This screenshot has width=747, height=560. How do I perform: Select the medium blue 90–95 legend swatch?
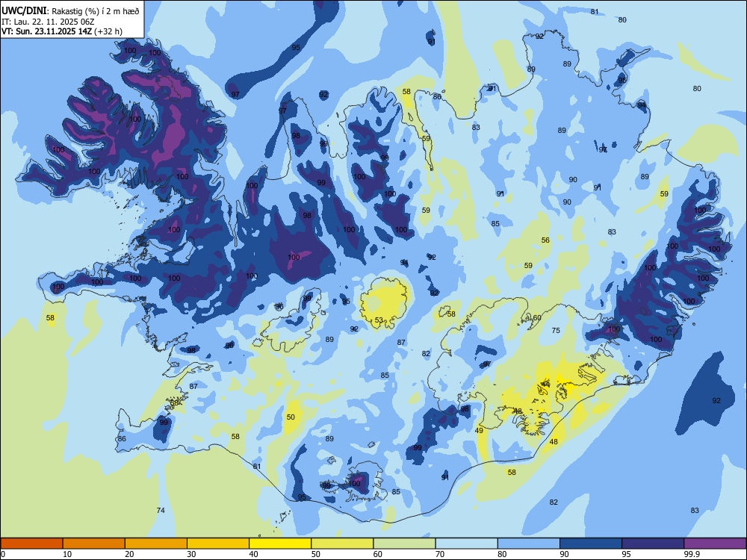591,544
